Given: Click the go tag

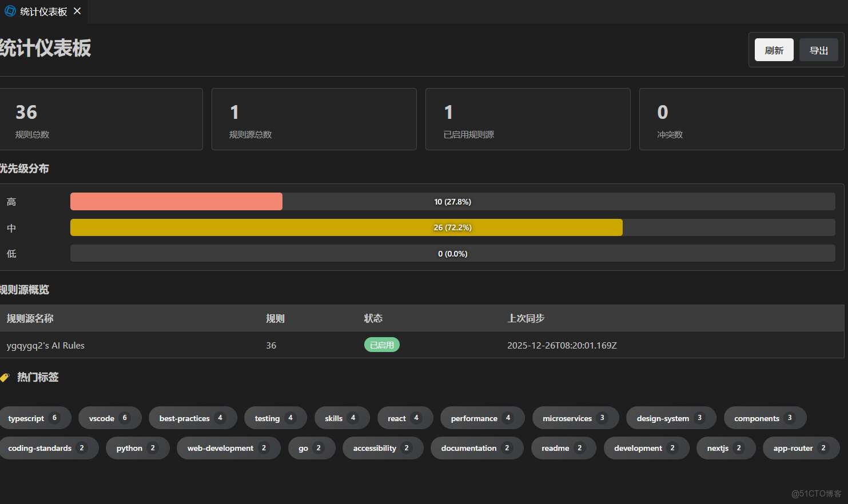Looking at the screenshot, I should [312, 448].
